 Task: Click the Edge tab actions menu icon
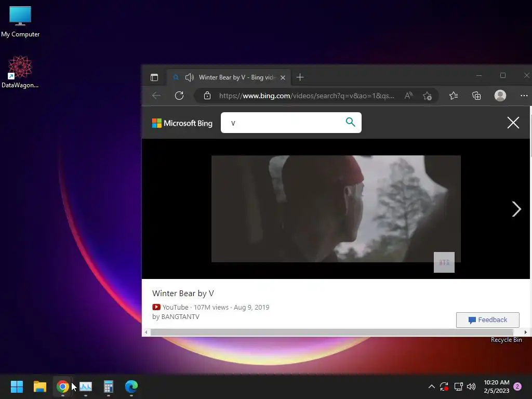pos(154,77)
